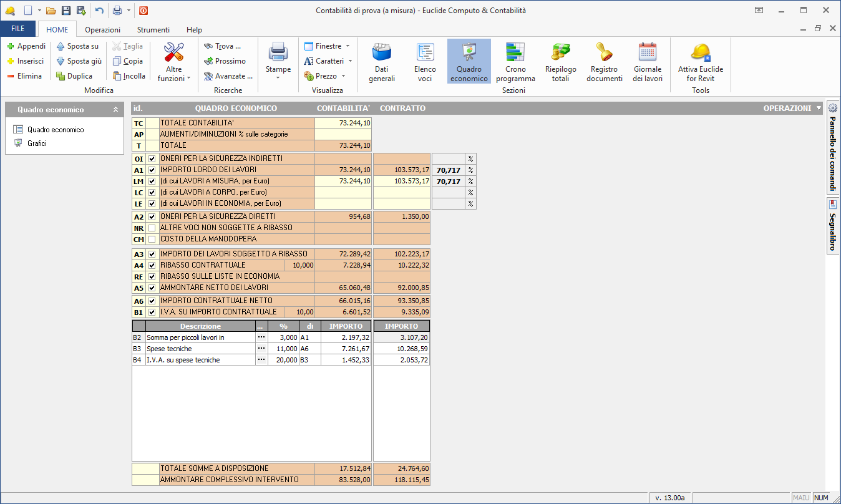Enable the COSTO DELLA MANODOPERA checkbox

tap(152, 239)
